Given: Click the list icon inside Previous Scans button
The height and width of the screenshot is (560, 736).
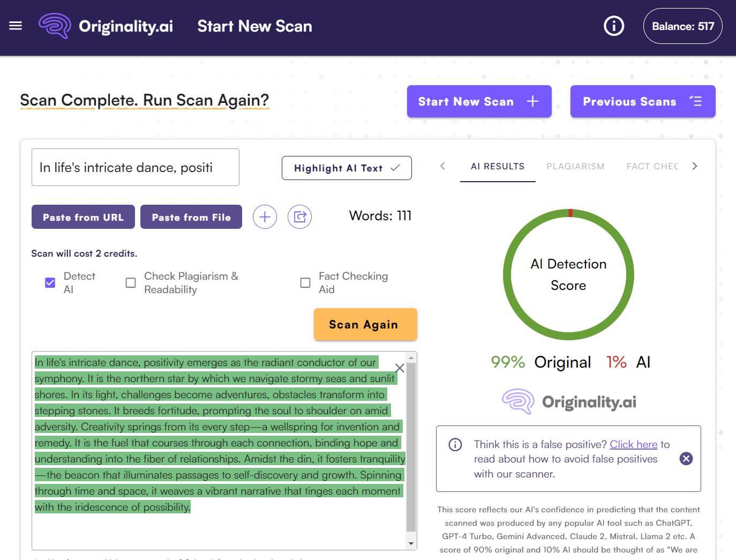Looking at the screenshot, I should point(695,101).
